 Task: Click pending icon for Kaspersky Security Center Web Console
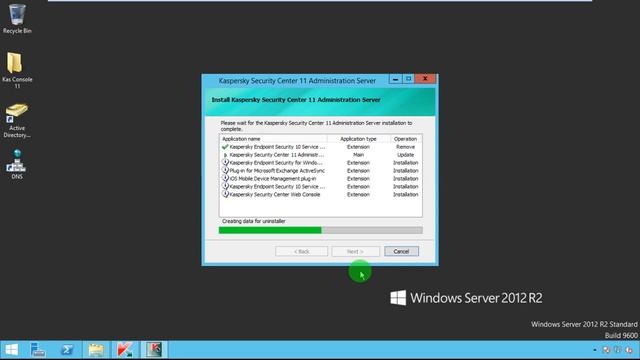(x=225, y=194)
